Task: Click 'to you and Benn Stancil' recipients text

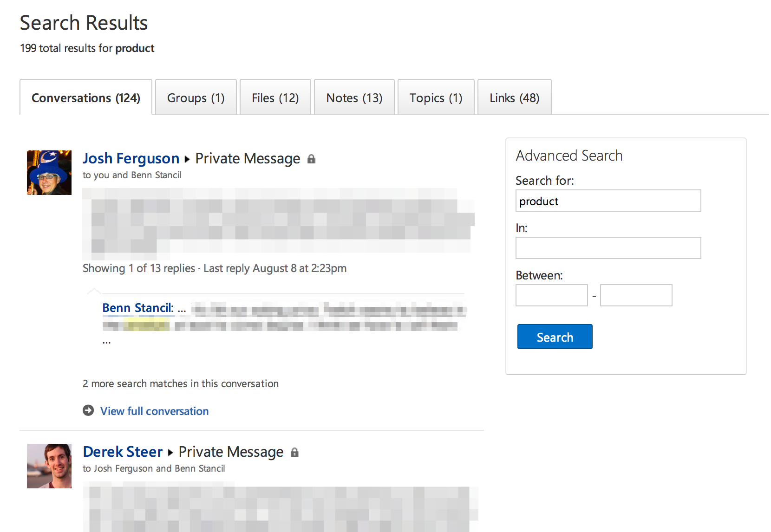Action: [132, 175]
